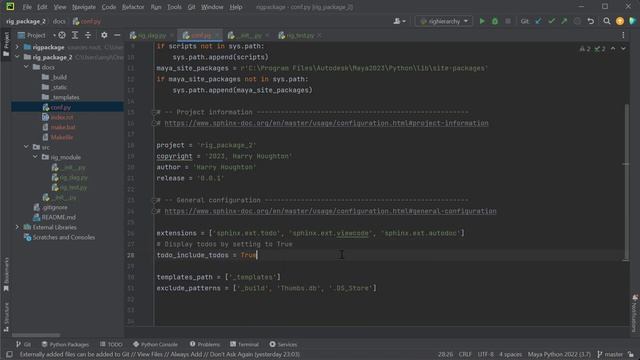Screen dimensions: 640x360
Task: Collapse the rig_module folder
Action: (x=36, y=157)
